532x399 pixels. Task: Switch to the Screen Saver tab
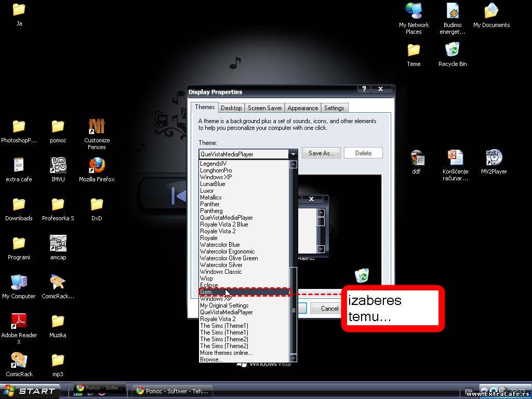click(x=264, y=108)
